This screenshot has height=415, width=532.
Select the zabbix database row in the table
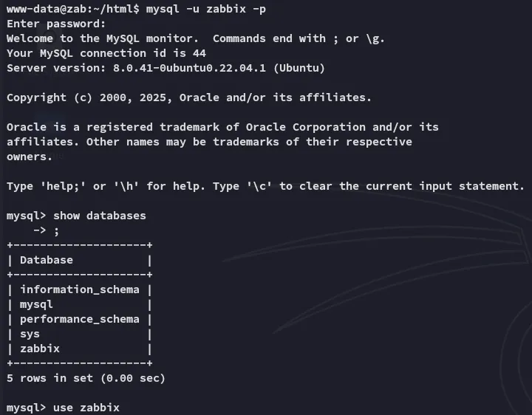pos(79,349)
